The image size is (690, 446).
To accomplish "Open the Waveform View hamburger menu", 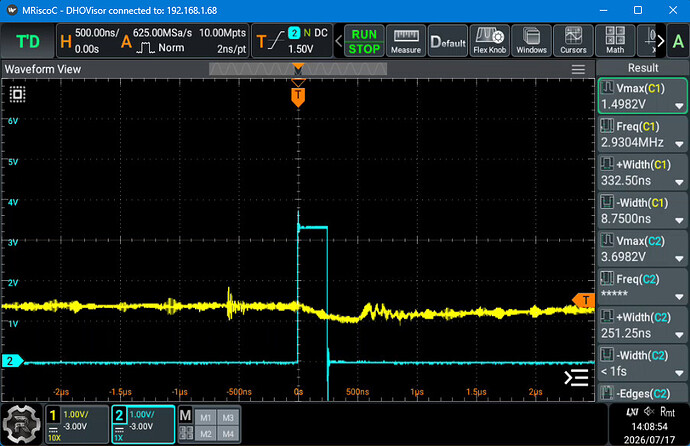I will (578, 69).
